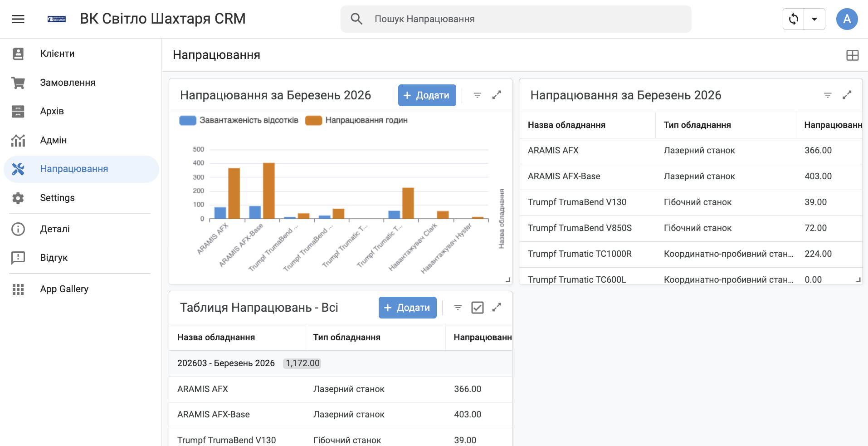
Task: Open the user account avatar
Action: point(847,19)
